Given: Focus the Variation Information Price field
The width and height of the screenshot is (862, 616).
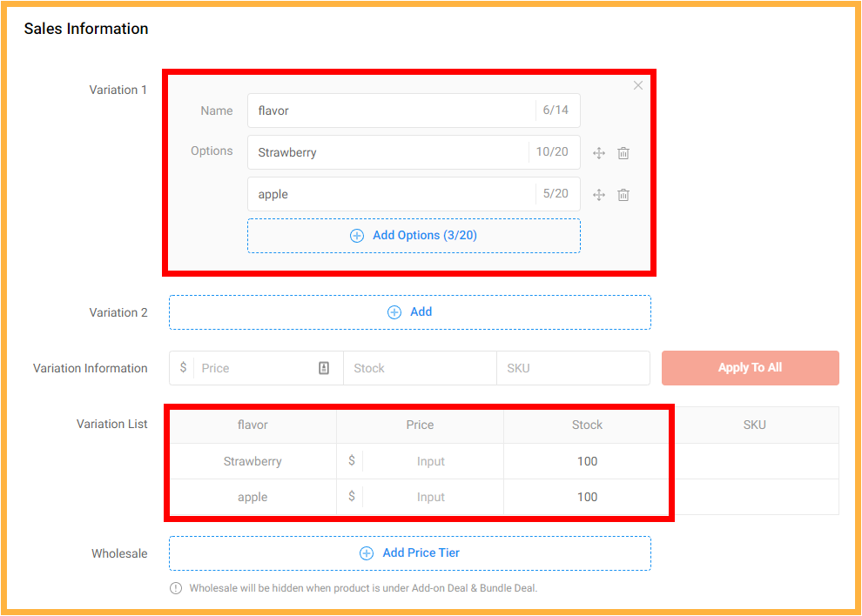Looking at the screenshot, I should (256, 368).
